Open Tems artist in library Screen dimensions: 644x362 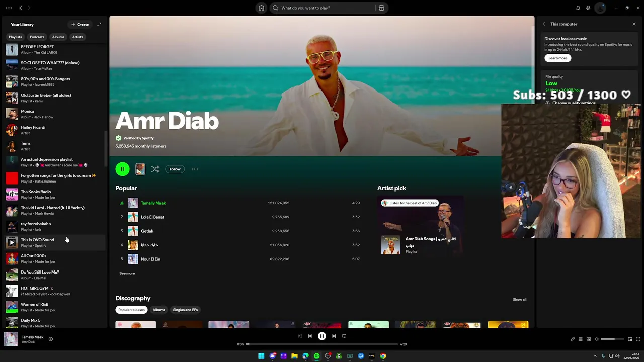[54, 145]
